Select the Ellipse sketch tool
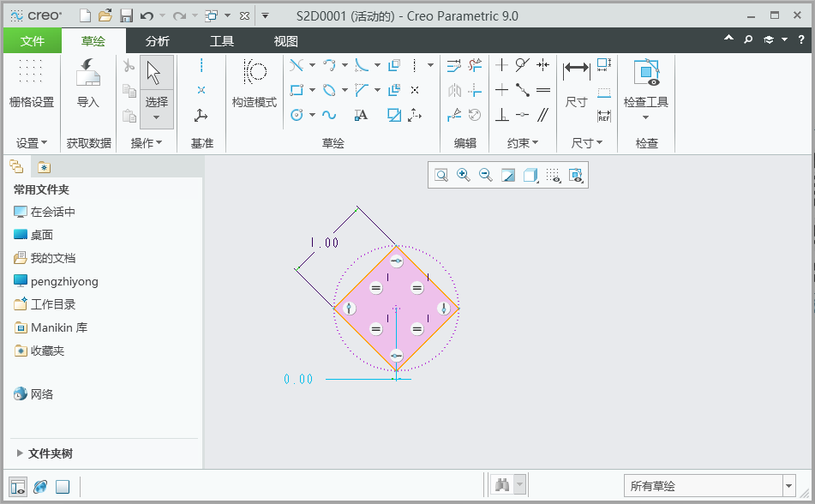 (x=329, y=90)
